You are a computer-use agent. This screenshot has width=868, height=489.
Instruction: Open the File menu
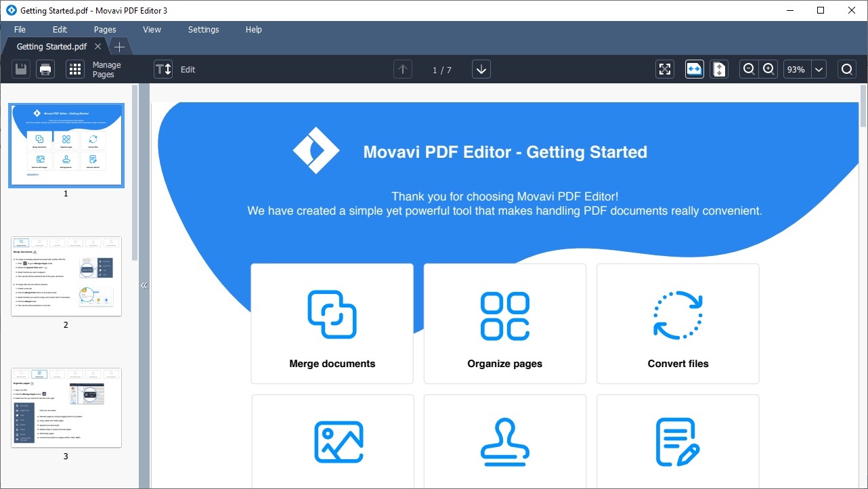coord(20,29)
